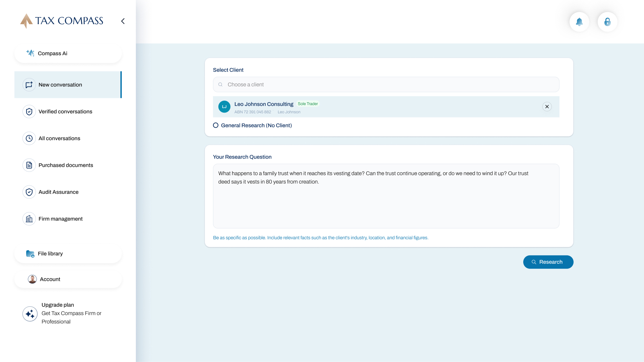Click the Verified conversations shield icon
The height and width of the screenshot is (362, 644).
29,112
